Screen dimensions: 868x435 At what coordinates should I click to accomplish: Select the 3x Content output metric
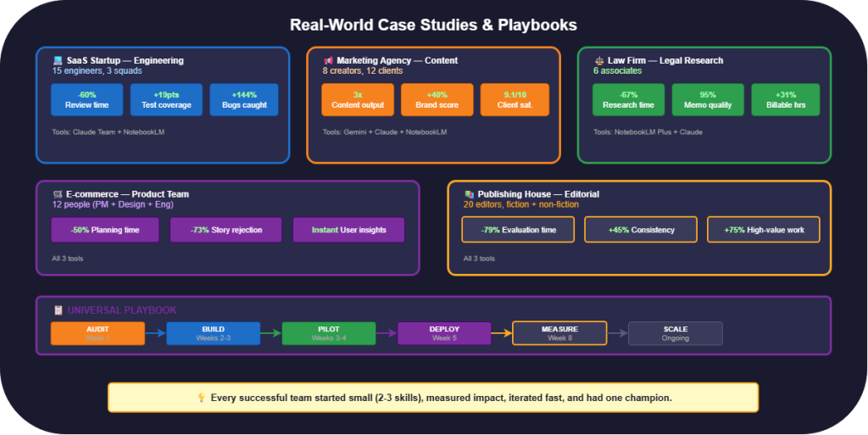point(358,99)
